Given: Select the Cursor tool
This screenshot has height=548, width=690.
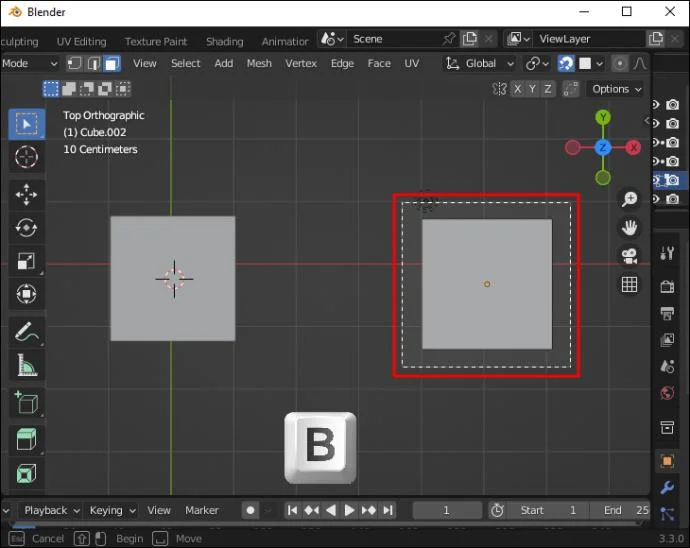Looking at the screenshot, I should [26, 157].
